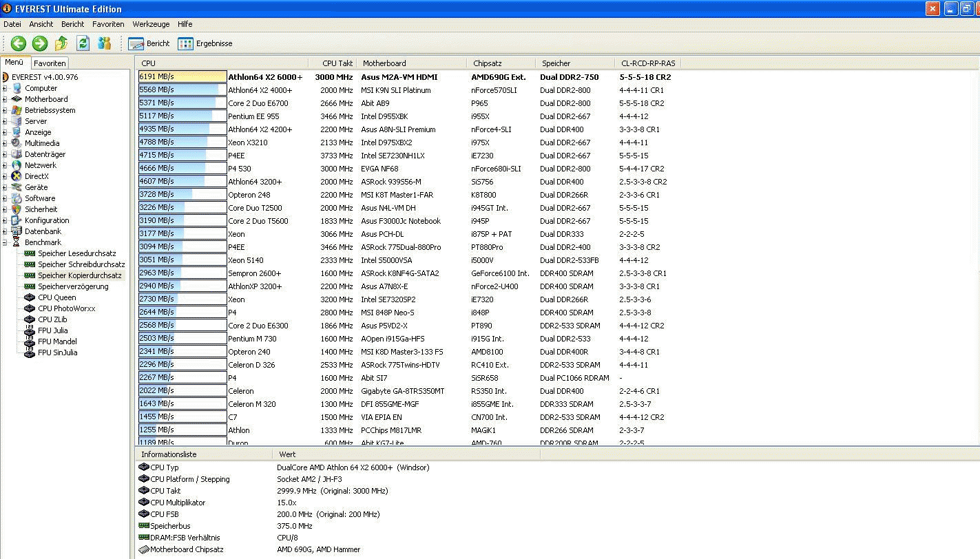This screenshot has width=980, height=559.
Task: Open the Werkzeuge menu
Action: [x=151, y=24]
